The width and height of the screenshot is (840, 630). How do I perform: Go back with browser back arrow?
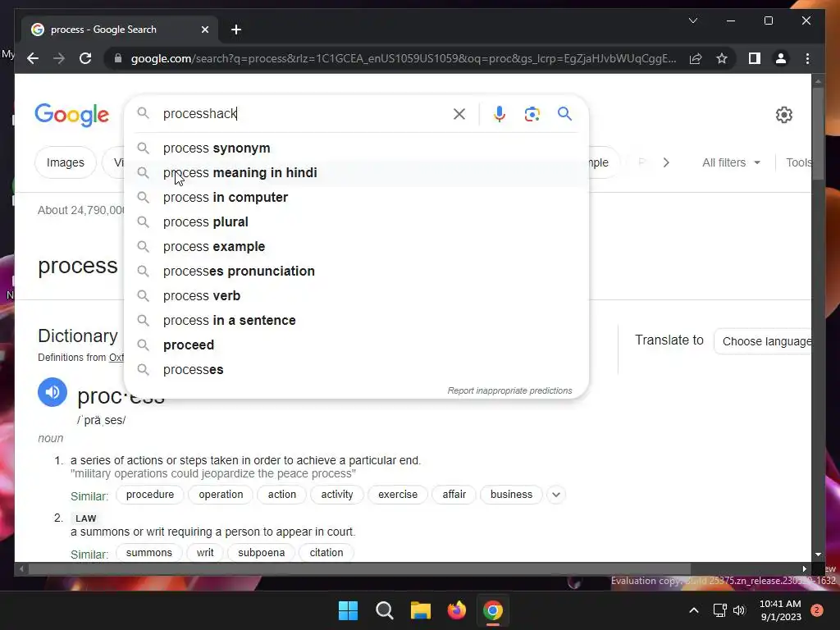click(x=33, y=58)
